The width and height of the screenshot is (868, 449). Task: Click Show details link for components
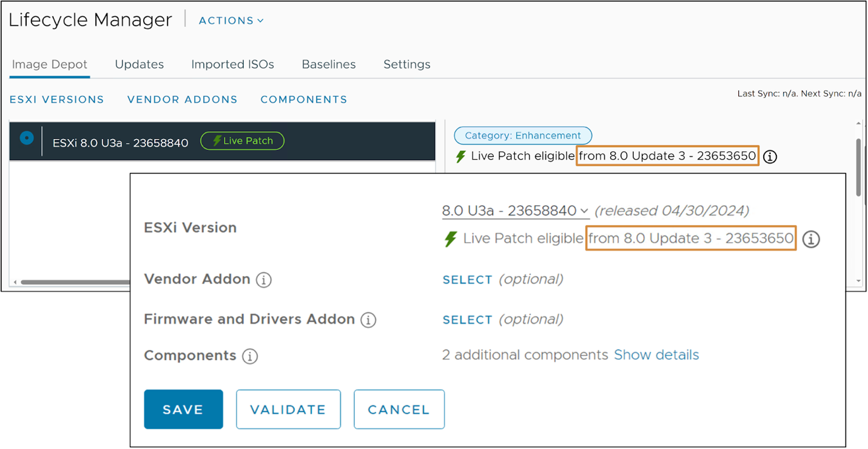pyautogui.click(x=656, y=355)
